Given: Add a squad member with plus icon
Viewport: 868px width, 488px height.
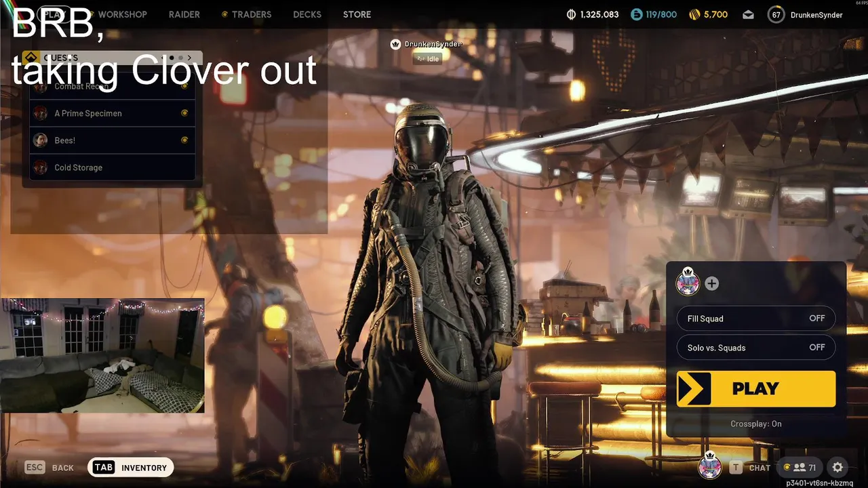Looking at the screenshot, I should 711,283.
